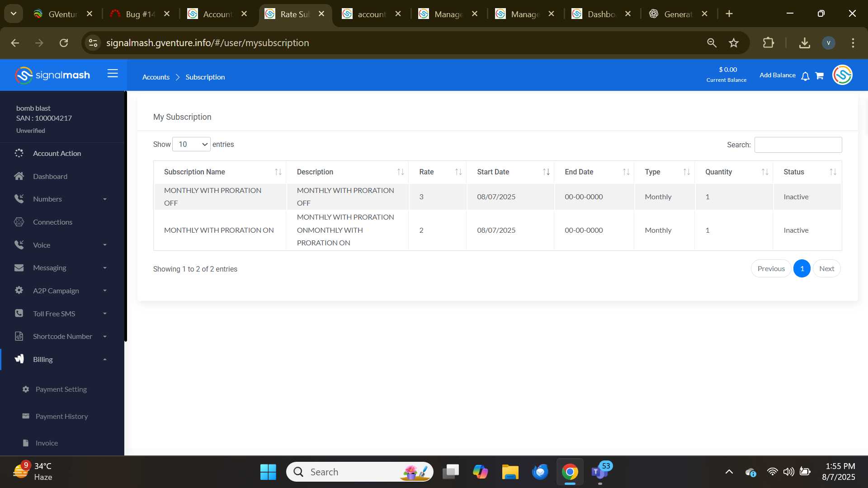Open Dashboard from the sidebar
868x488 pixels.
pyautogui.click(x=50, y=176)
